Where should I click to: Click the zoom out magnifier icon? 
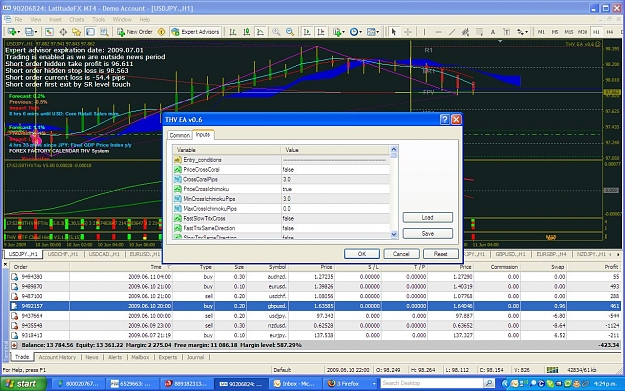(290, 32)
